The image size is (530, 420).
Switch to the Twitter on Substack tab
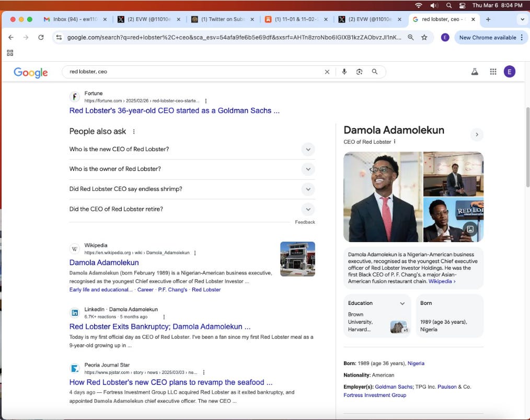pos(223,19)
